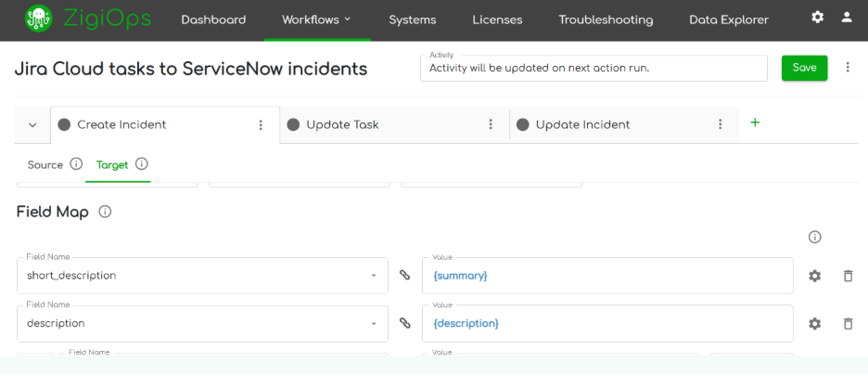Open Create Incident action kebab menu

coord(261,124)
